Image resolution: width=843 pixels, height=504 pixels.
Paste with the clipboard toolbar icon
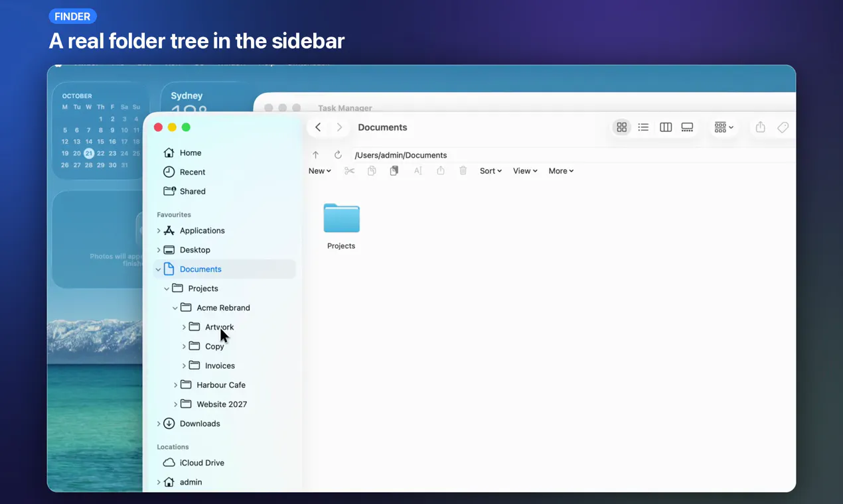(394, 171)
